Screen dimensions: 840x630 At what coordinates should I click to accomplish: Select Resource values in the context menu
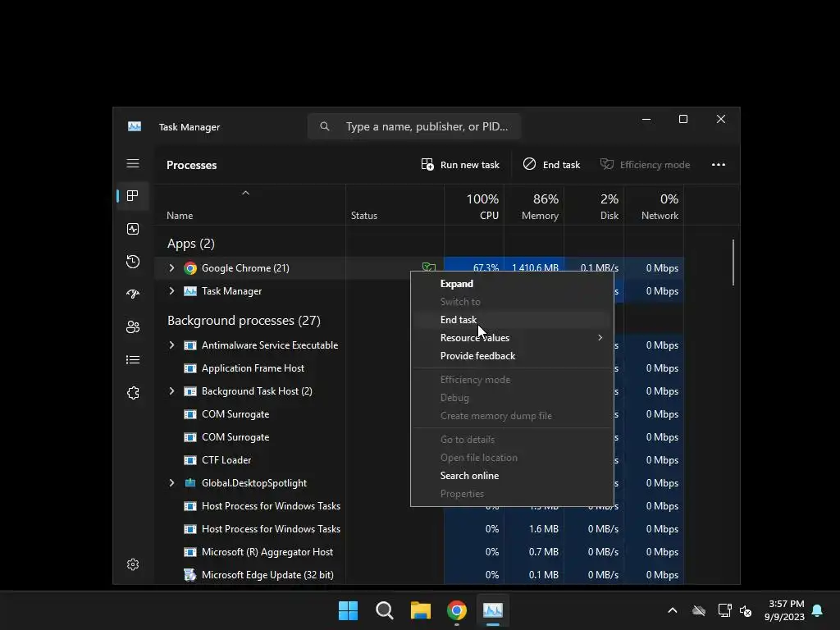(x=475, y=338)
